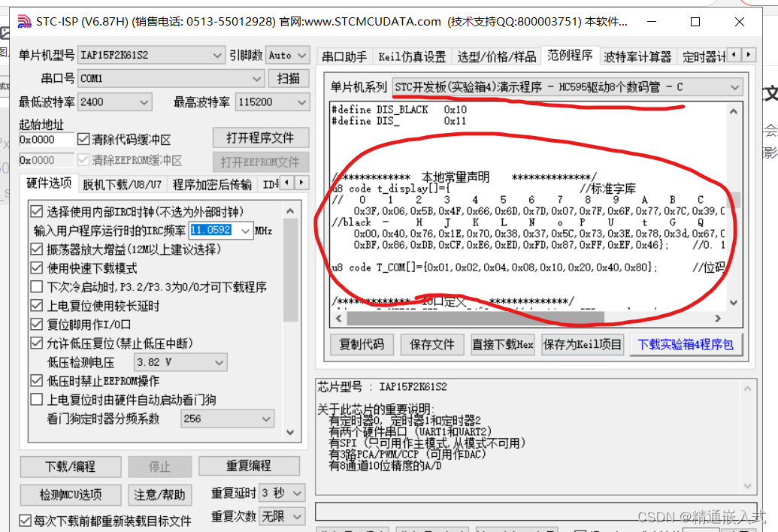Click hardware tabs left scroll arrow
Viewport: 778px width, 532px height.
click(x=287, y=183)
